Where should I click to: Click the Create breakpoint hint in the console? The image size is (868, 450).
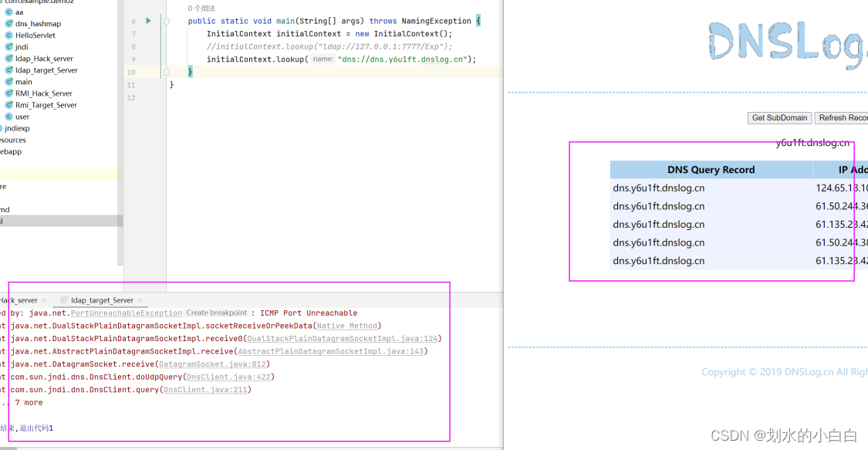coord(217,313)
